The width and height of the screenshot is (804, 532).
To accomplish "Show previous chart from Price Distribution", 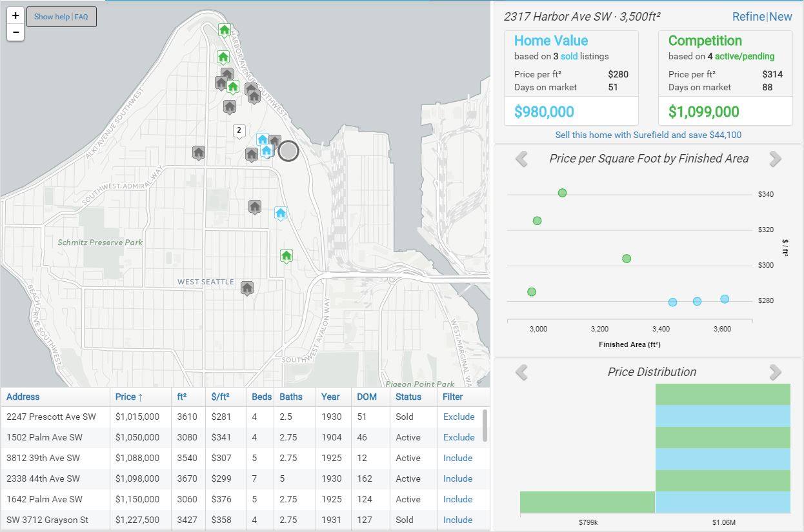I will (x=521, y=372).
